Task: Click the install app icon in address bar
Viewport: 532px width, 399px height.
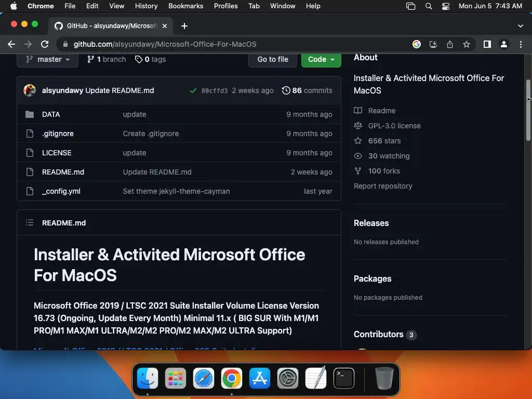Action: tap(433, 44)
